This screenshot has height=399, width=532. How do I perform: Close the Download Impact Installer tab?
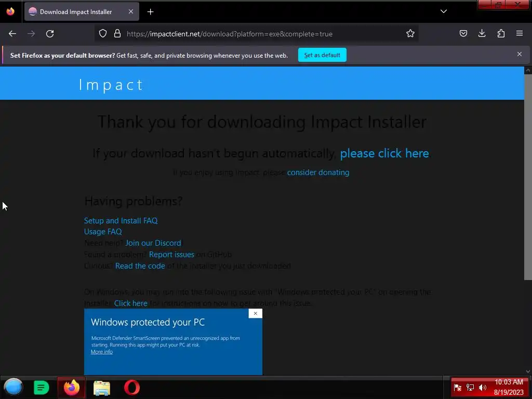(x=130, y=11)
